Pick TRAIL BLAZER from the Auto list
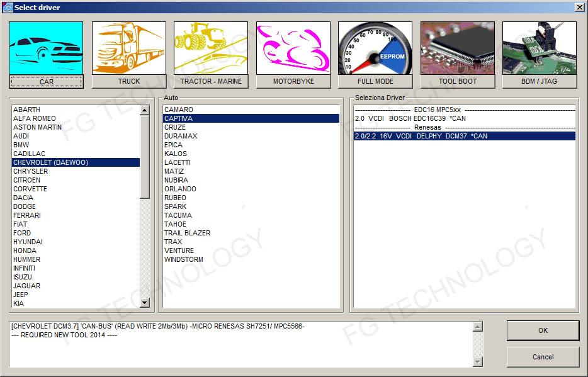This screenshot has width=588, height=377. click(x=251, y=233)
